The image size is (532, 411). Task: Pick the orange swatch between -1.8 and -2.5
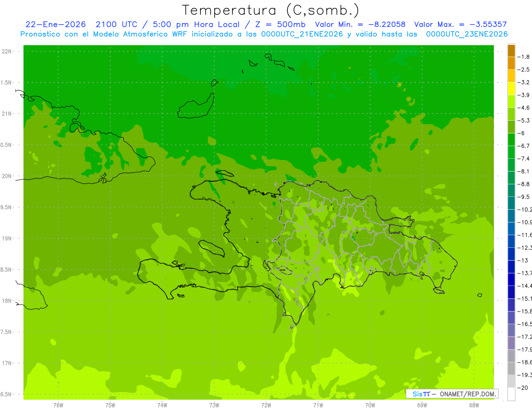511,63
